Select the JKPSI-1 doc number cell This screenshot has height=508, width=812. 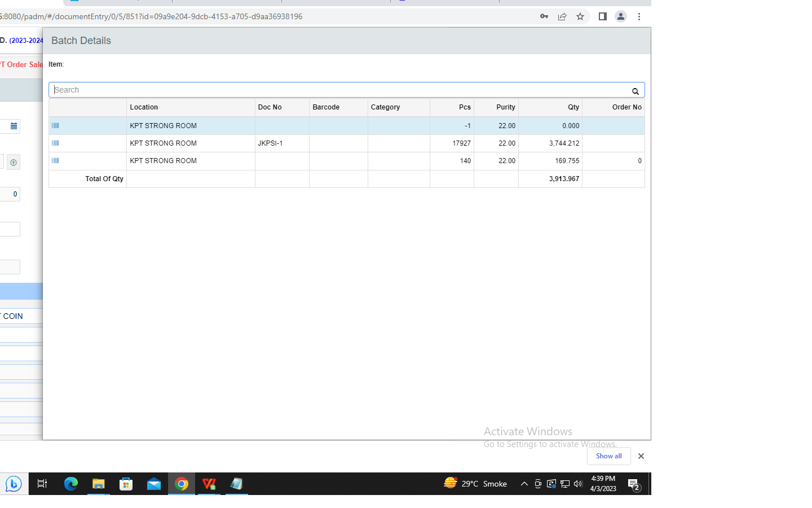tap(282, 143)
